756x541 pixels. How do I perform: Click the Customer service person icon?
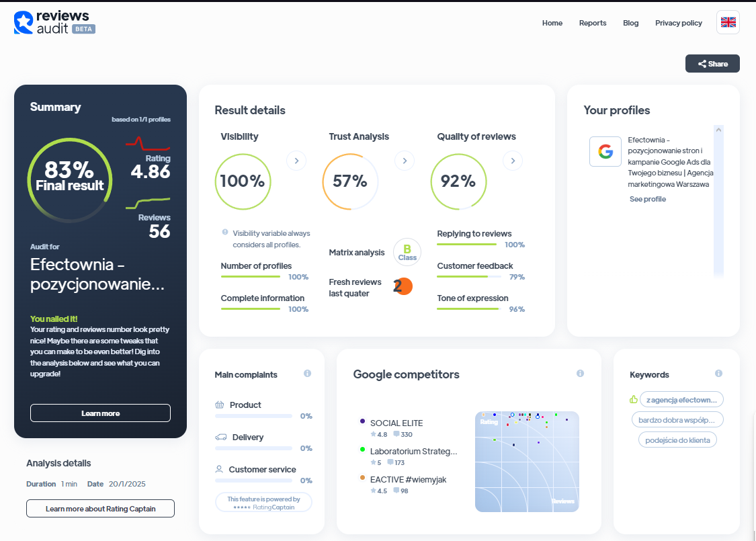219,469
